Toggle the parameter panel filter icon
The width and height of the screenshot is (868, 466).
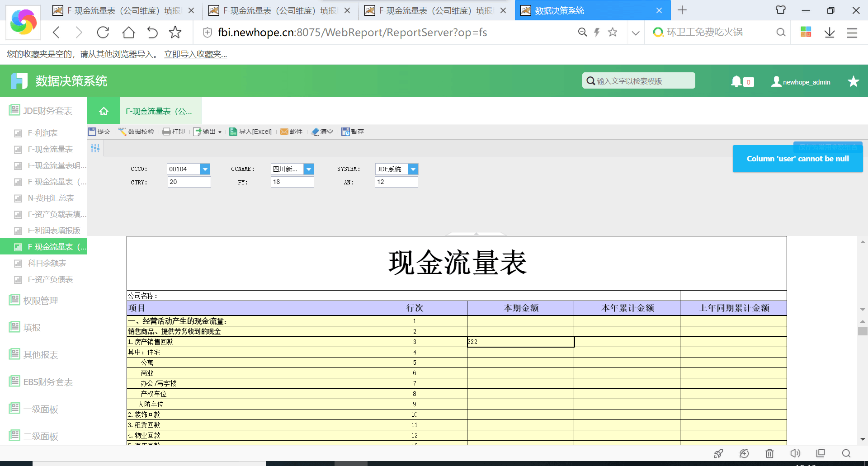coord(95,148)
